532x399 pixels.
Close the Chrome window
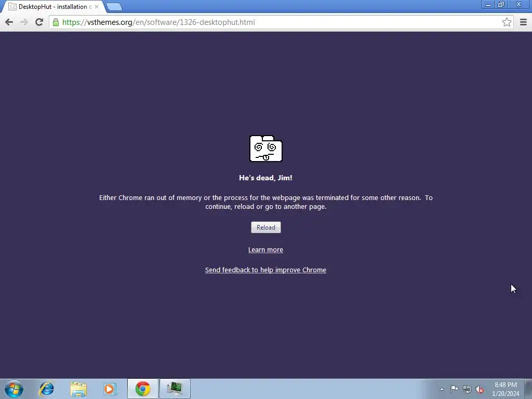[x=519, y=4]
